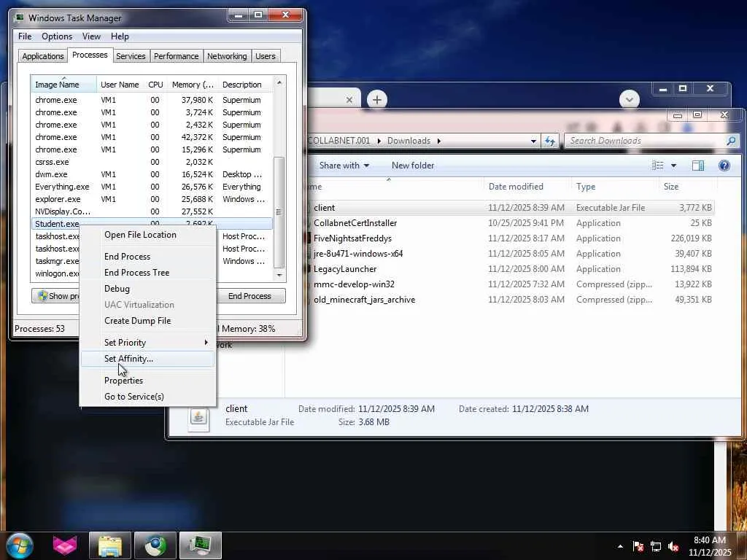This screenshot has width=747, height=560.
Task: Sort processes by CPU column
Action: pyautogui.click(x=155, y=85)
